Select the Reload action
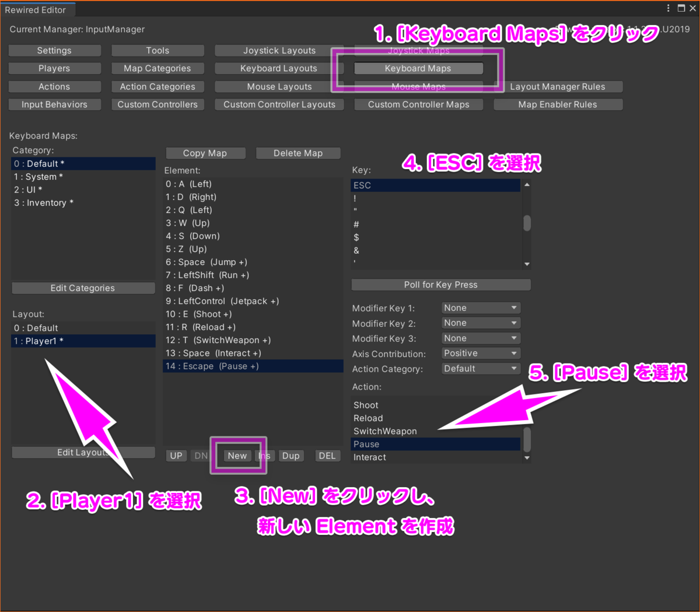 pos(435,418)
